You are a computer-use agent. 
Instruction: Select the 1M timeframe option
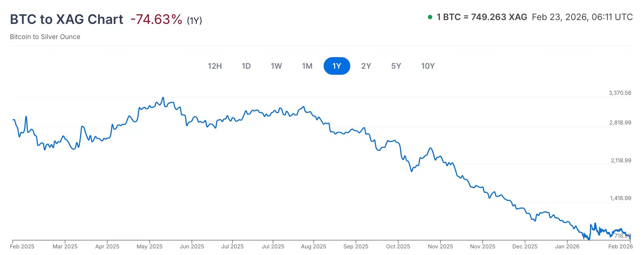(307, 66)
